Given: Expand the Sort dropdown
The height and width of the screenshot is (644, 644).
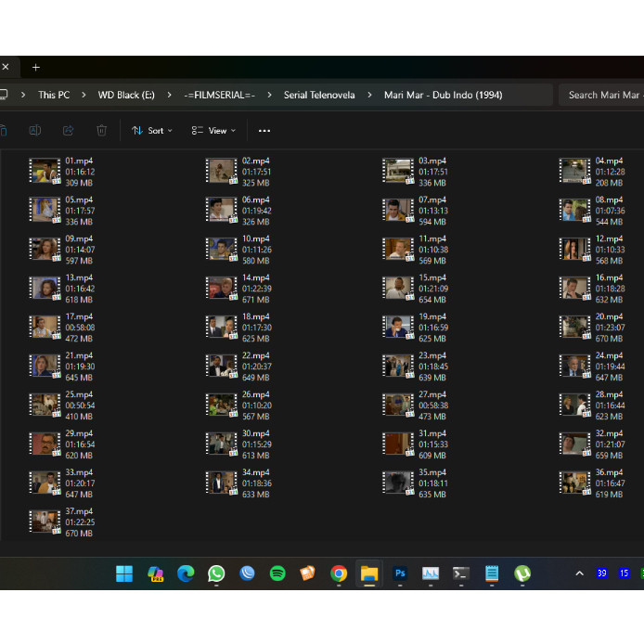Looking at the screenshot, I should [x=152, y=131].
